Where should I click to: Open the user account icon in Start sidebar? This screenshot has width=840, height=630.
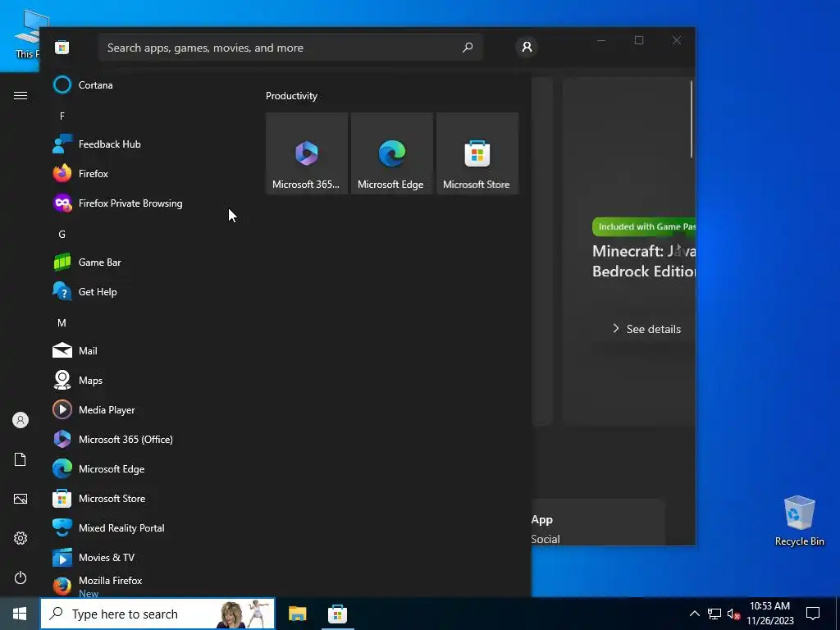[21, 420]
